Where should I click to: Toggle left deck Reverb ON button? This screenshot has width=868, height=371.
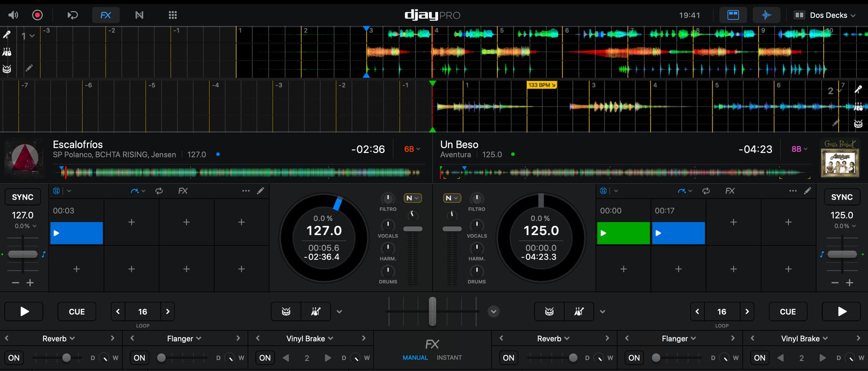14,357
